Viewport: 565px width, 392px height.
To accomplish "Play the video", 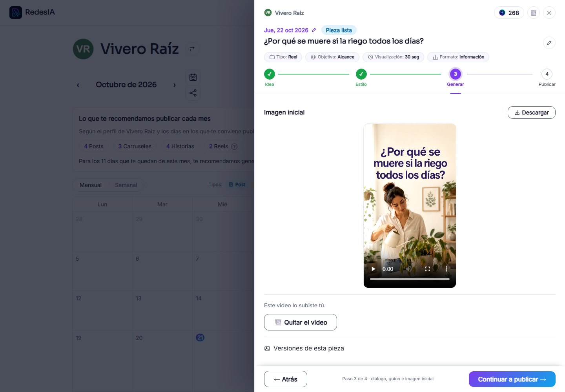I will tap(373, 269).
